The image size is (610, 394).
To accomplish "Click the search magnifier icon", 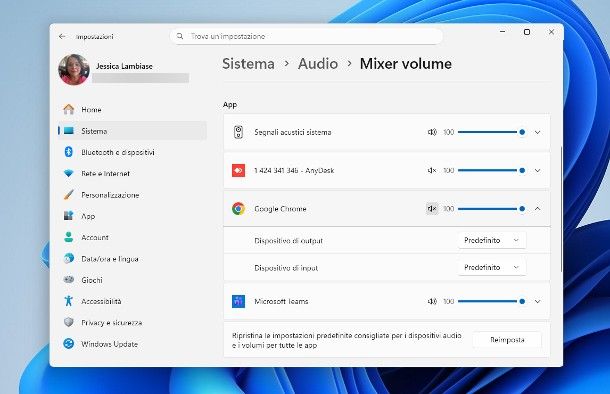I will pos(180,36).
